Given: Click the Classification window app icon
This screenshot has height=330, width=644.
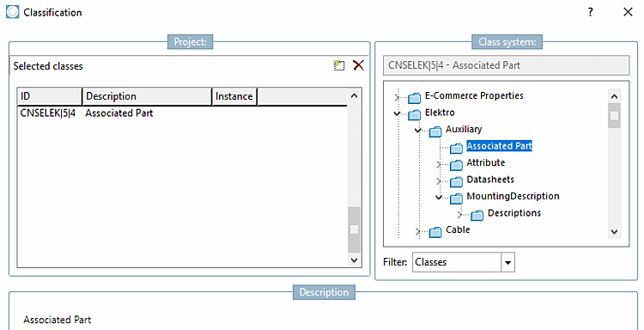Looking at the screenshot, I should coord(12,12).
